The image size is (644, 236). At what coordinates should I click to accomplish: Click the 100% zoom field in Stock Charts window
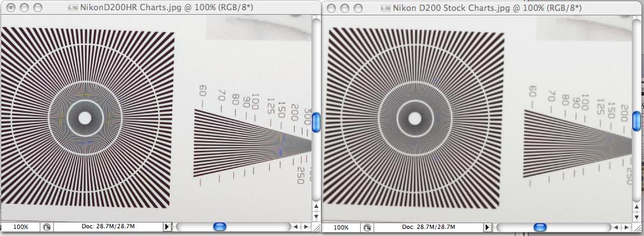[x=342, y=227]
